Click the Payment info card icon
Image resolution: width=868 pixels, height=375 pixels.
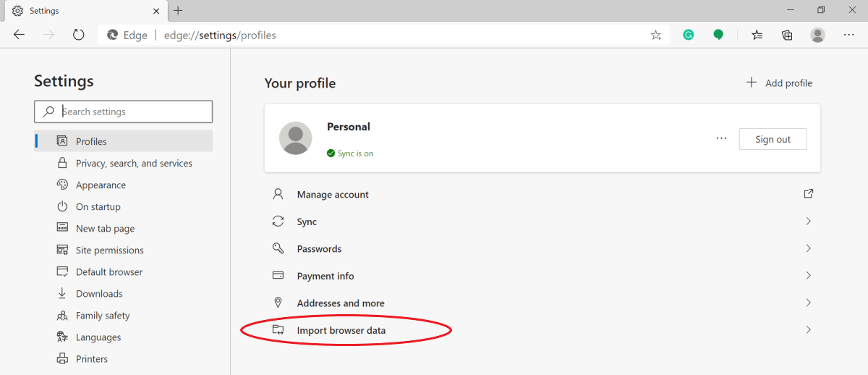pos(278,275)
